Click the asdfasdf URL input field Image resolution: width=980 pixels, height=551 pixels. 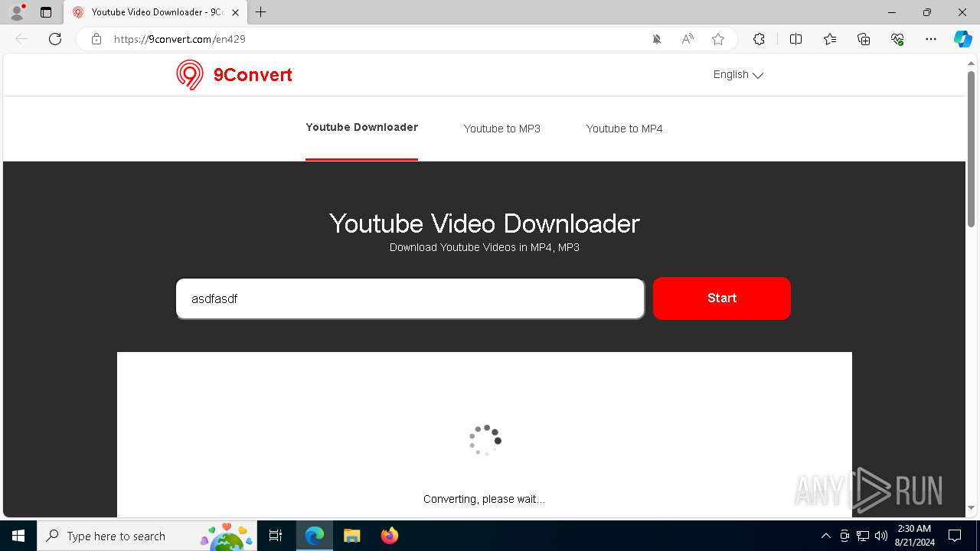[x=410, y=298]
